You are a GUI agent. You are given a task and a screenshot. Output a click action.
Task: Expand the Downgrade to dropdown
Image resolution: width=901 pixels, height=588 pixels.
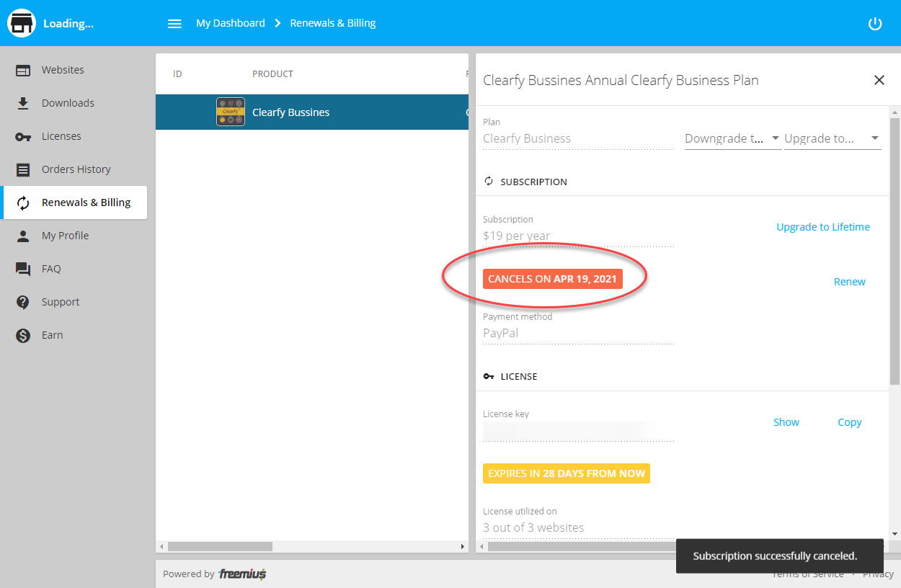pyautogui.click(x=733, y=138)
